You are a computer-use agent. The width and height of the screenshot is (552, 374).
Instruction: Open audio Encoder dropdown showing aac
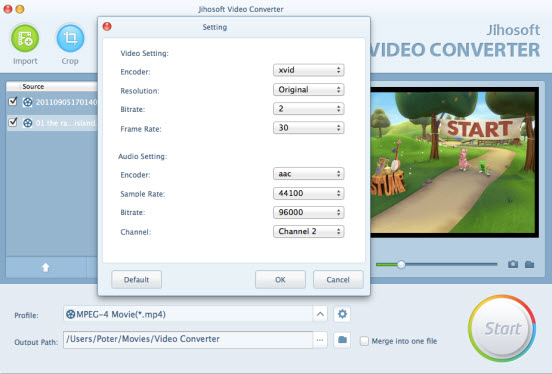coord(308,174)
